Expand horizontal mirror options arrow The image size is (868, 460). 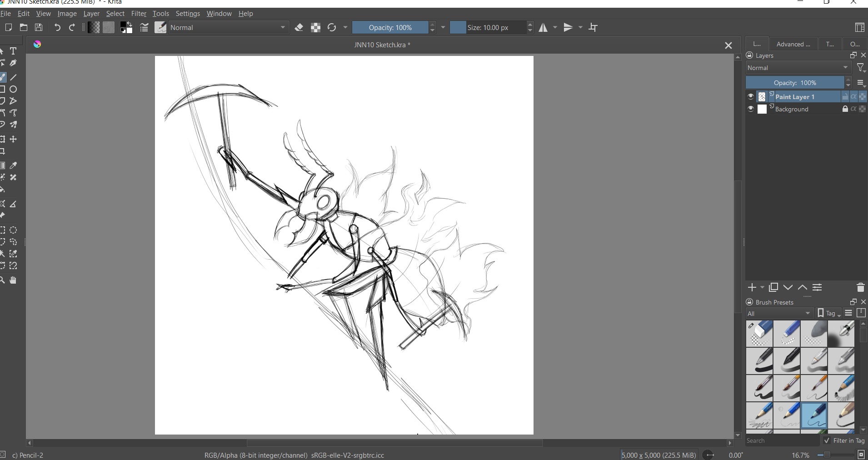[x=555, y=28]
